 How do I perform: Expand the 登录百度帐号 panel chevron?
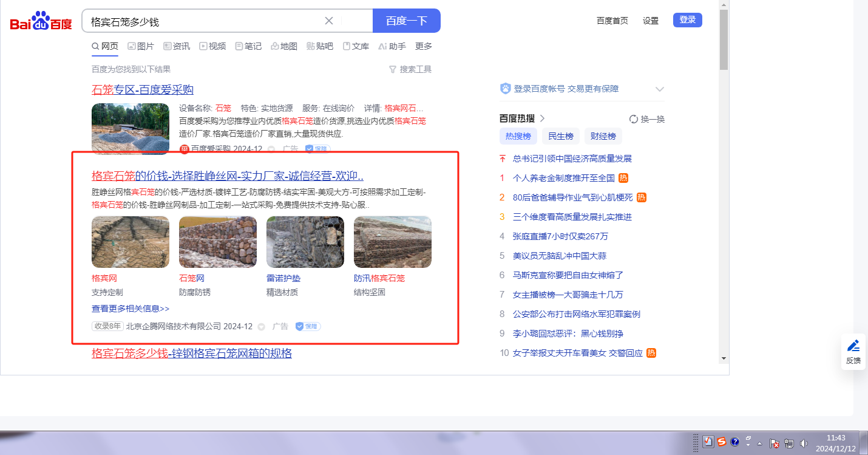tap(660, 89)
